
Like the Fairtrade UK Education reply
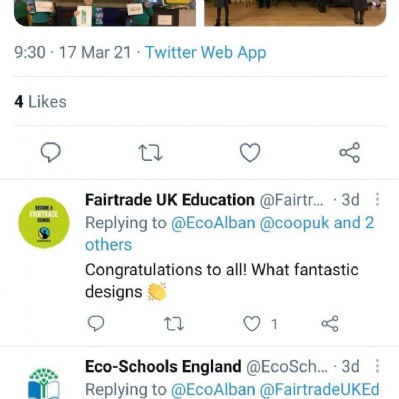point(251,324)
